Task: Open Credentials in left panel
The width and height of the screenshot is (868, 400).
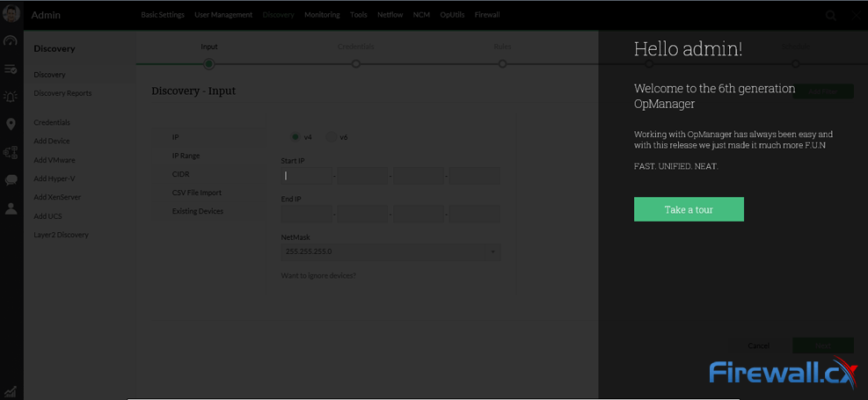Action: (x=52, y=122)
